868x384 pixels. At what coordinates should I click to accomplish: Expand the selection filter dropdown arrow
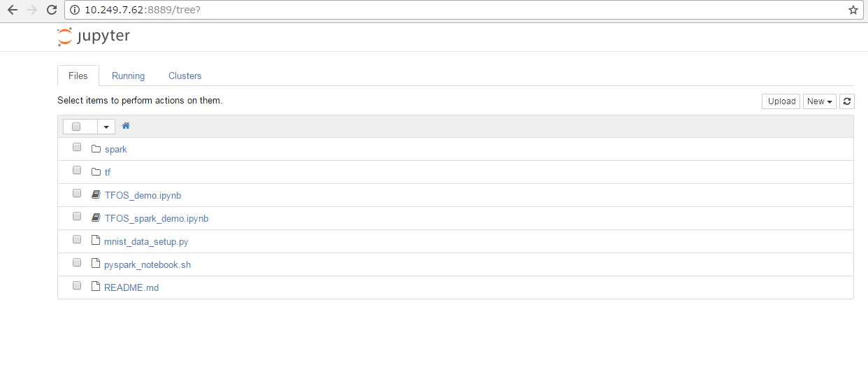click(x=106, y=127)
